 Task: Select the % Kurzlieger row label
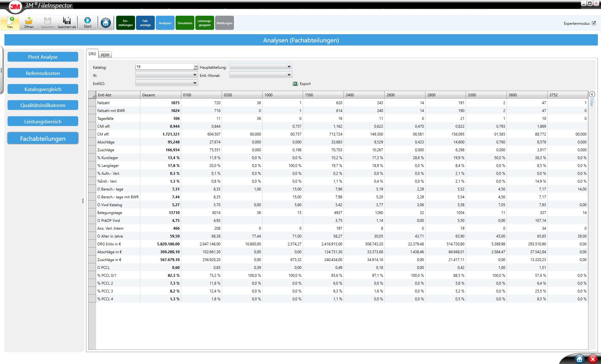(108, 158)
